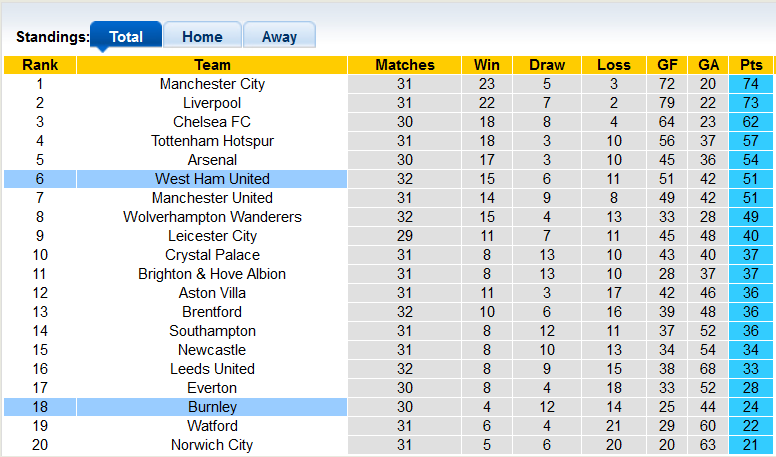Open the Liverpool team page
Screen dimensions: 776x457
tap(212, 103)
